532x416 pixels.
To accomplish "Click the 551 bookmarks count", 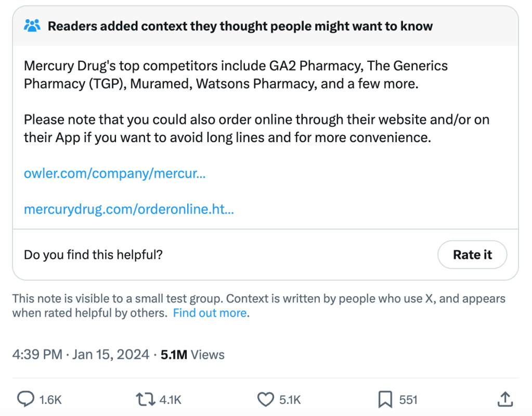I will 408,399.
